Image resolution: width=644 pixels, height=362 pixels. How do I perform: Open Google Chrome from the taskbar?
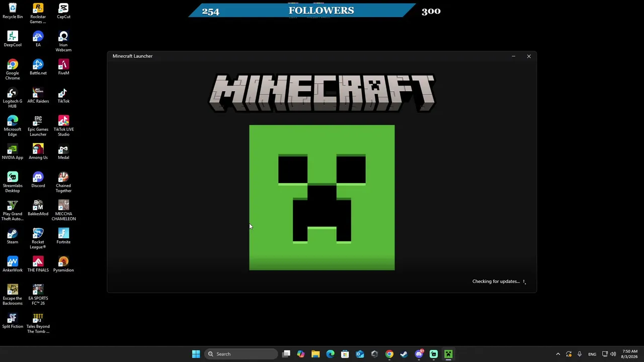click(x=389, y=354)
